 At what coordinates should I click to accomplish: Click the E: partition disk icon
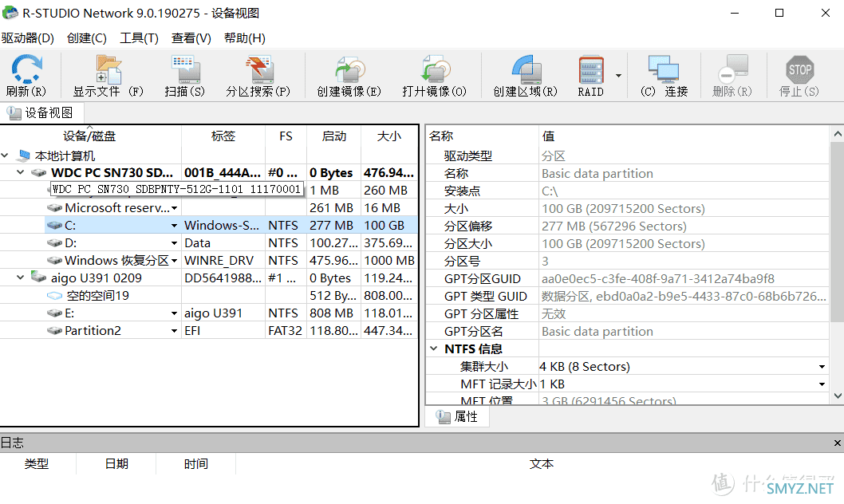(x=54, y=313)
